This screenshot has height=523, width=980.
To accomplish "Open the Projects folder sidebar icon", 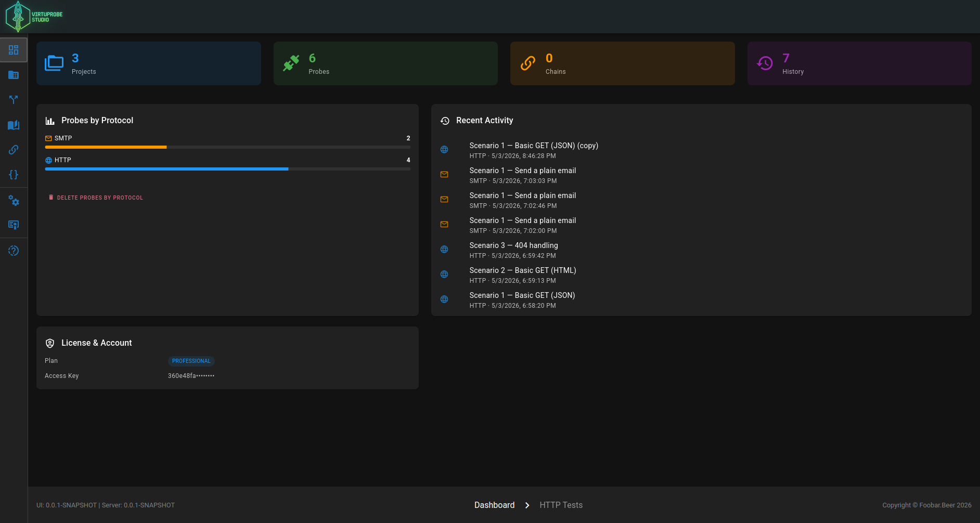I will [x=14, y=75].
